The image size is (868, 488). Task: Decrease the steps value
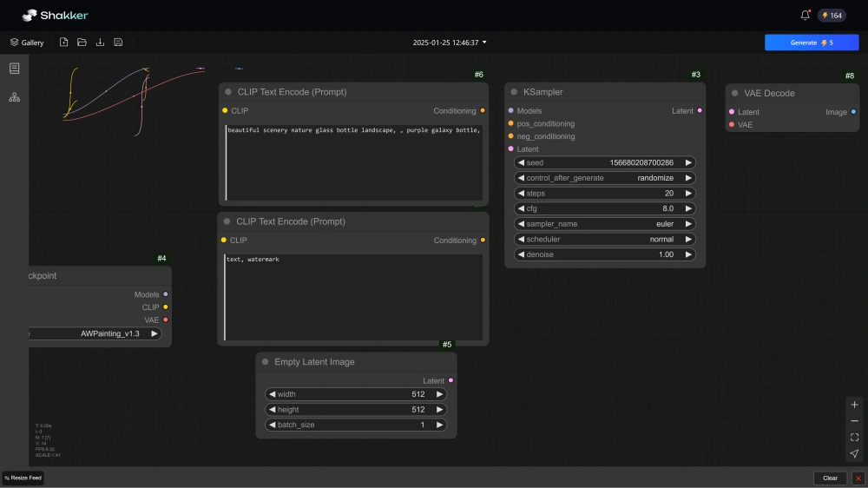point(521,194)
